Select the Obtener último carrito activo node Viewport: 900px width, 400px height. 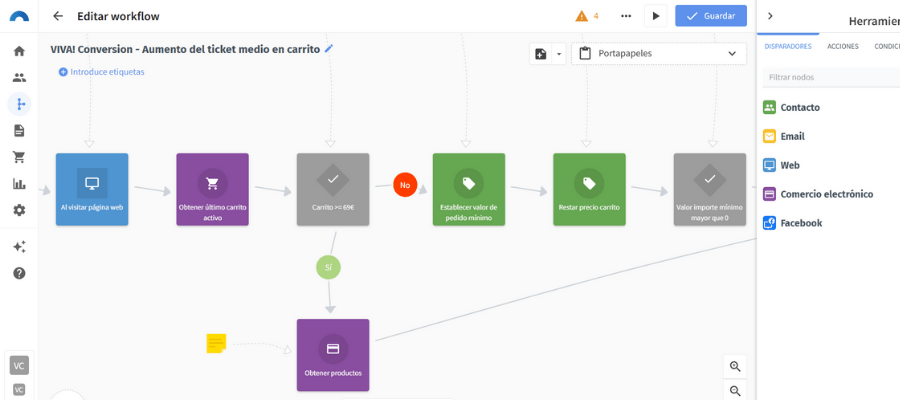click(x=212, y=189)
